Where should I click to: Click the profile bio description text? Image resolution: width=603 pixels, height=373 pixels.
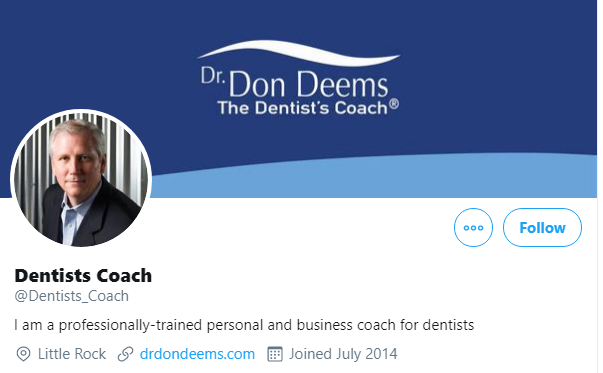click(244, 325)
